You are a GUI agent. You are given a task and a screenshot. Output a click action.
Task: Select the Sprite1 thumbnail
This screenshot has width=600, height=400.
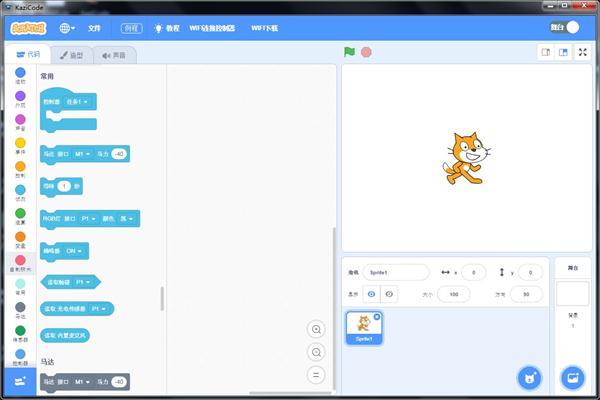[364, 328]
